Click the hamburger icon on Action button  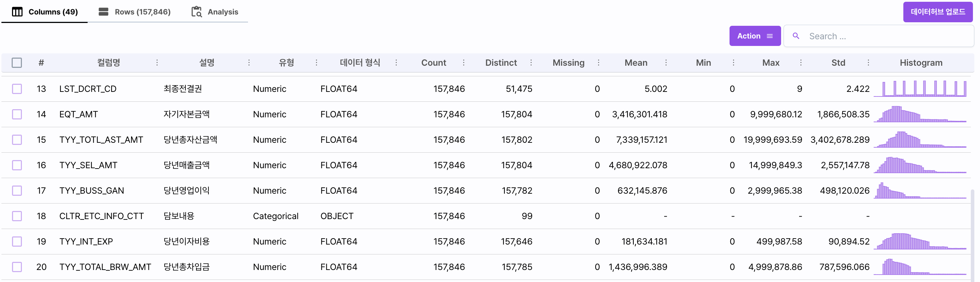[x=769, y=36]
